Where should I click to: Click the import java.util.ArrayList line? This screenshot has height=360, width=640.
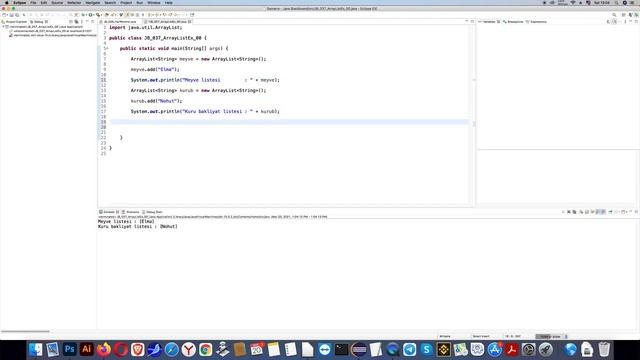[x=145, y=27]
